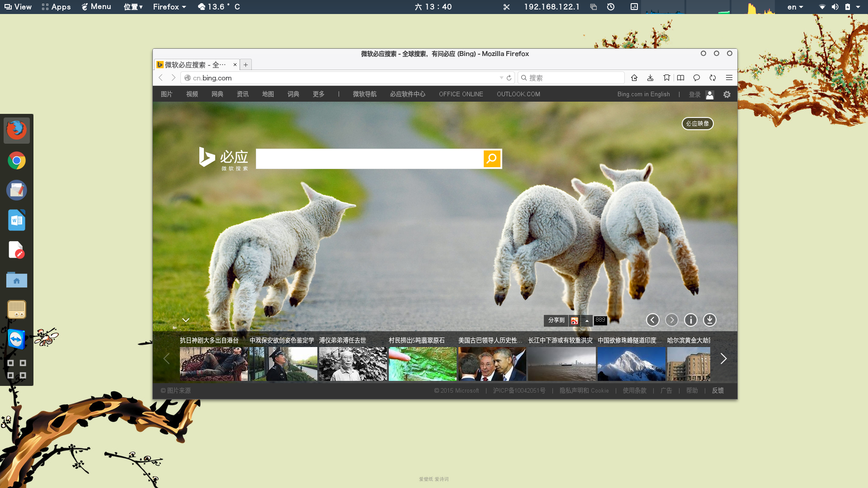Screen dimensions: 868x488
Task: Open Firefox downloads panel
Action: coord(650,78)
